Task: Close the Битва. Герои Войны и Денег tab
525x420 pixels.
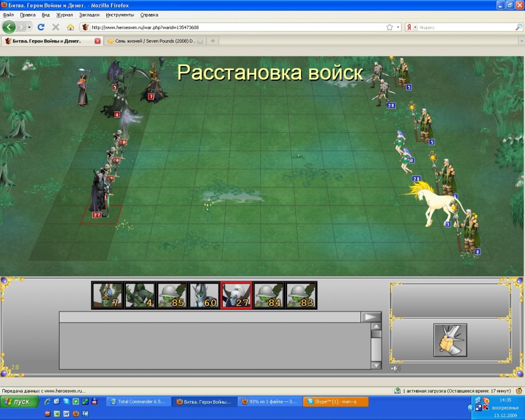Action: [x=97, y=41]
